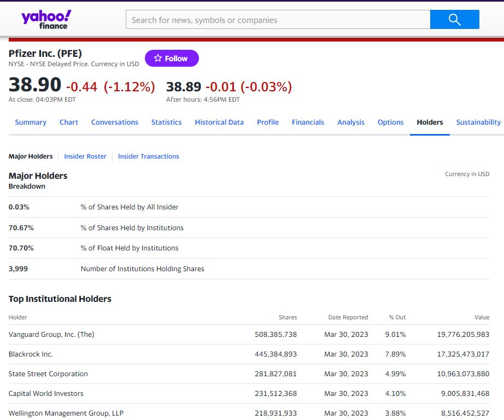Click State Street's 4.99% out value

[395, 374]
